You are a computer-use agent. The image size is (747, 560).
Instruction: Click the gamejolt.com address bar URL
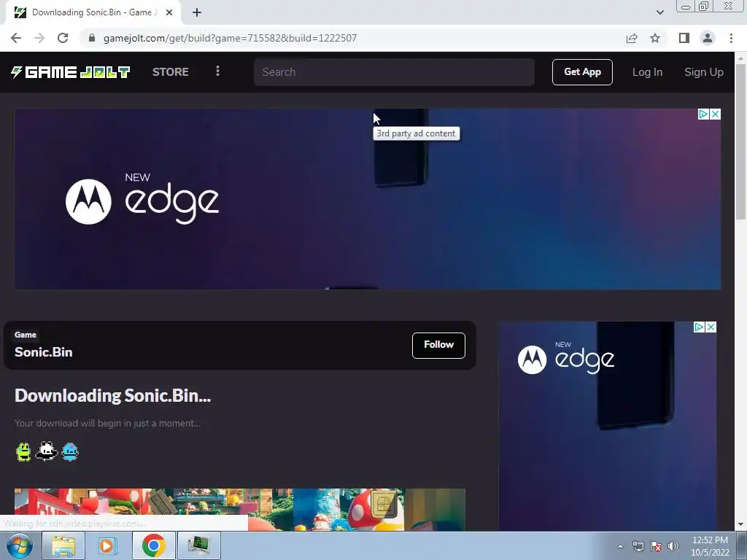pos(230,38)
